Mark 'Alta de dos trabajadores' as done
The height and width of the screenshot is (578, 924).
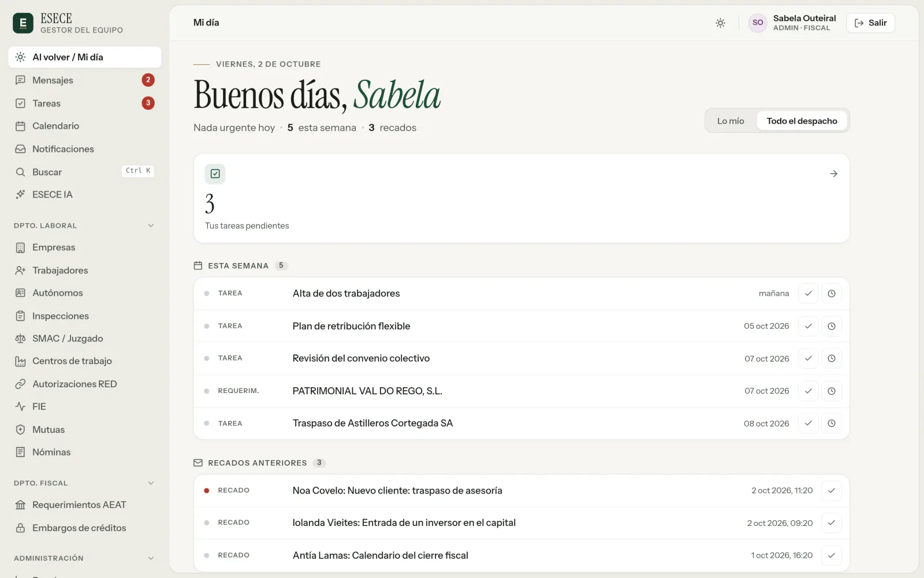[808, 294]
